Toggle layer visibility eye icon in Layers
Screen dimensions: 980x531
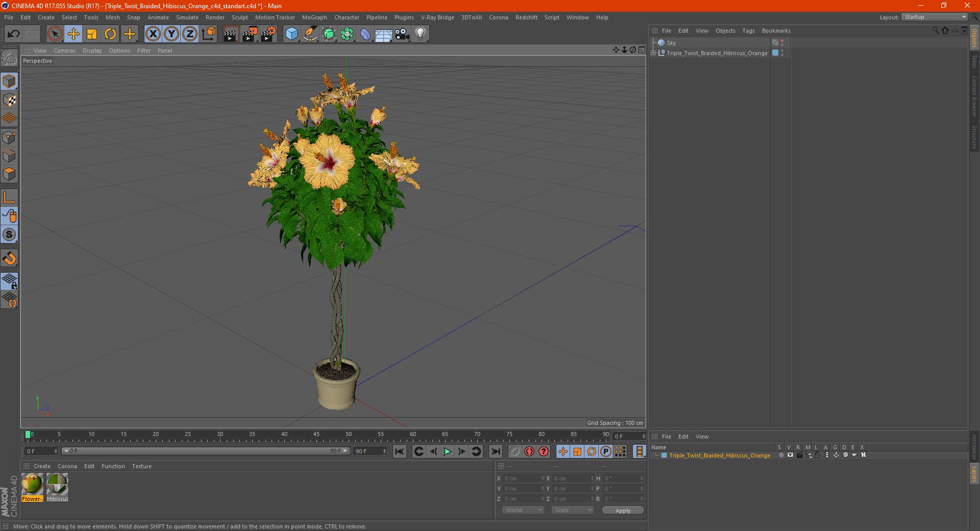coord(790,455)
